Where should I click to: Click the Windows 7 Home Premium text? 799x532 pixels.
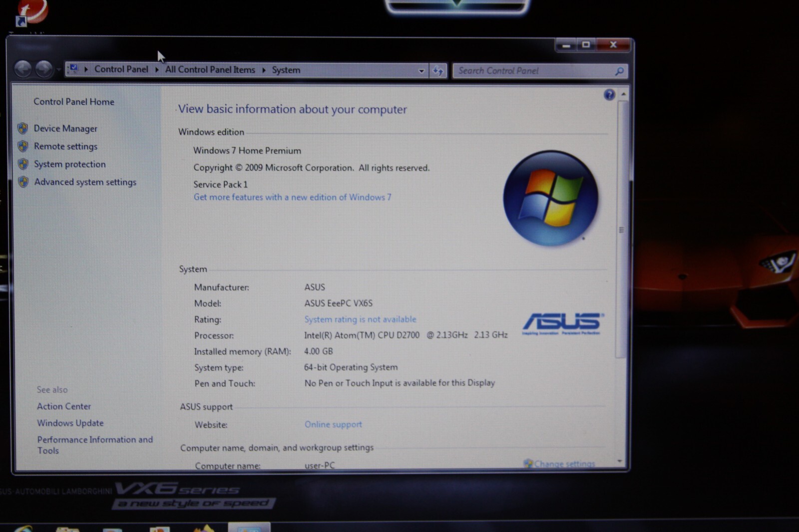[x=247, y=150]
